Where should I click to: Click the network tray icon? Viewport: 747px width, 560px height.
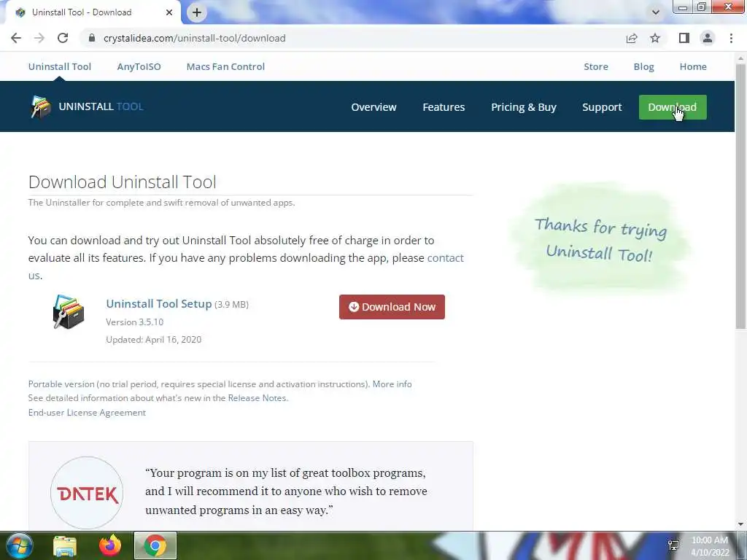point(673,545)
